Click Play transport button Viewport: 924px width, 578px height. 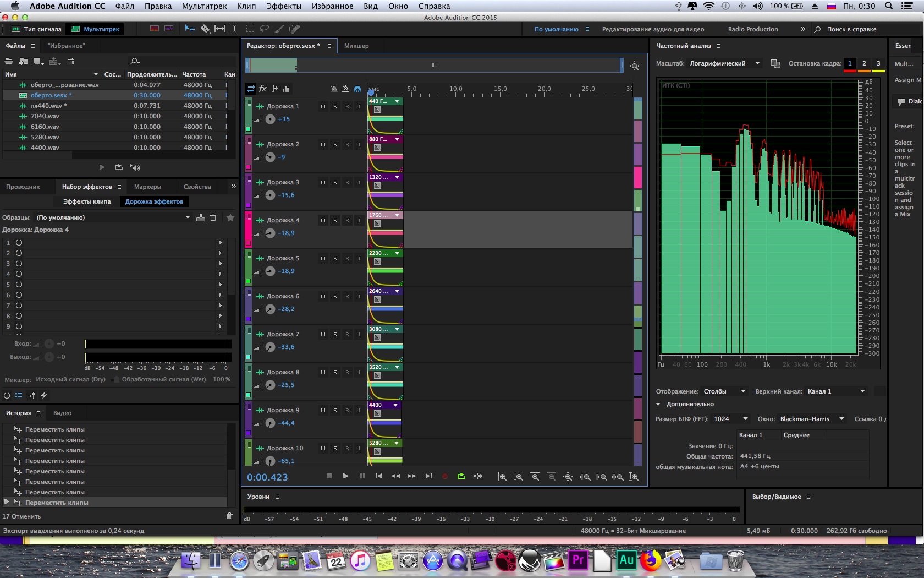click(x=345, y=476)
